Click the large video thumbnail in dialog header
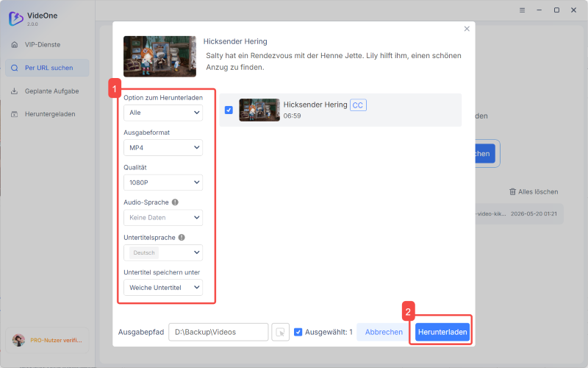 159,57
